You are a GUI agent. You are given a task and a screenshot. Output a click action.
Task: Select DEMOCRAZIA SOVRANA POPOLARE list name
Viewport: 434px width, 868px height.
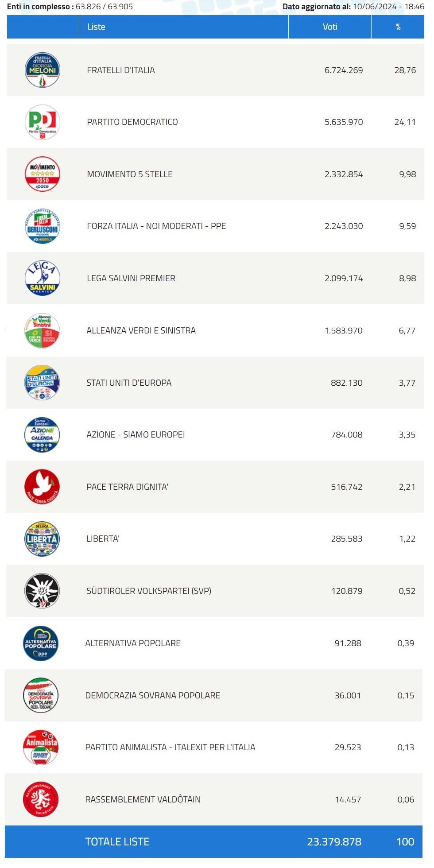coord(153,695)
